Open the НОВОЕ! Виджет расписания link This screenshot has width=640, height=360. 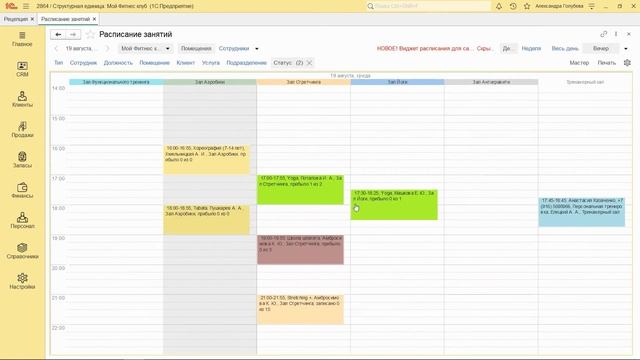(425, 48)
